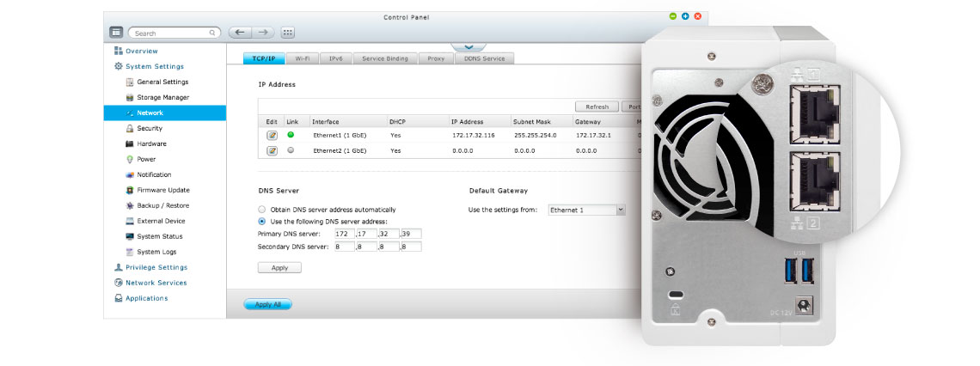The image size is (980, 366).
Task: Select Use the following DNS server address
Action: 262,222
